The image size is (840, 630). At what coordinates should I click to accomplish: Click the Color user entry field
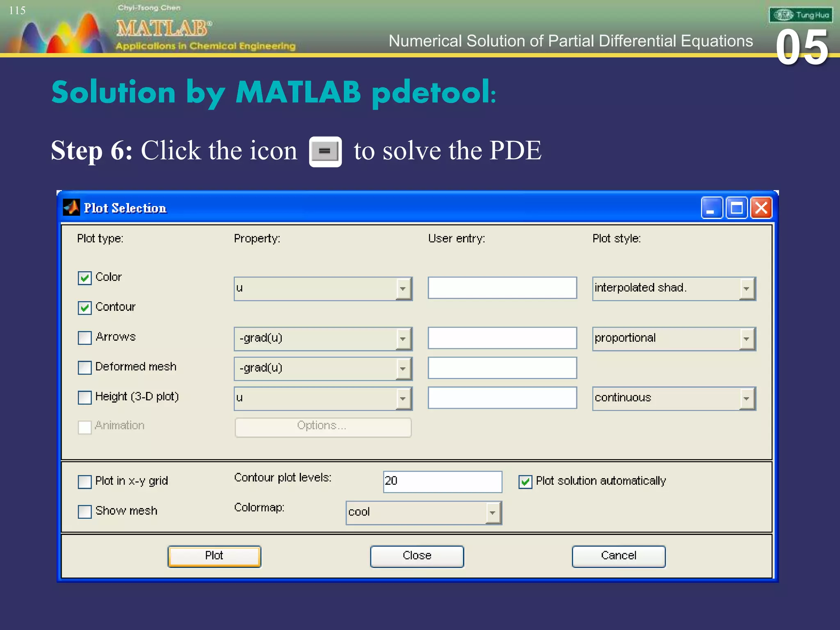coord(502,288)
